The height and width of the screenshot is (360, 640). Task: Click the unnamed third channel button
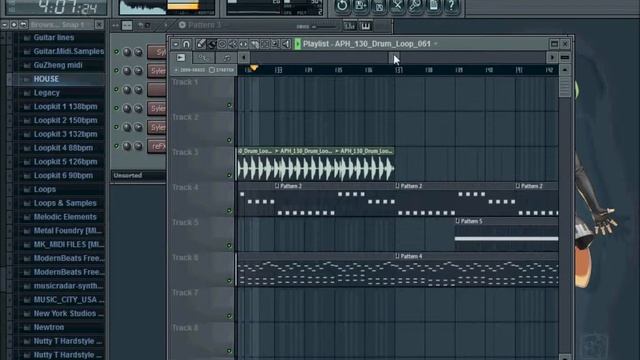[157, 89]
